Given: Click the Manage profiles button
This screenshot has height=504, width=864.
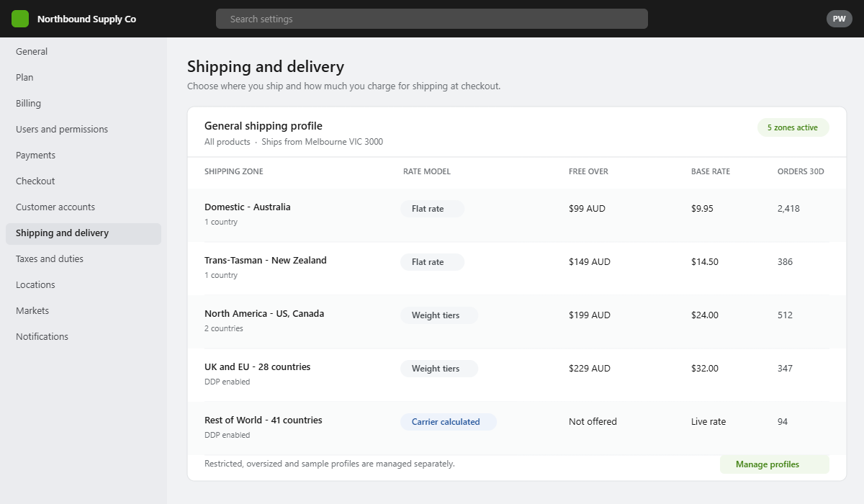Looking at the screenshot, I should coord(775,464).
